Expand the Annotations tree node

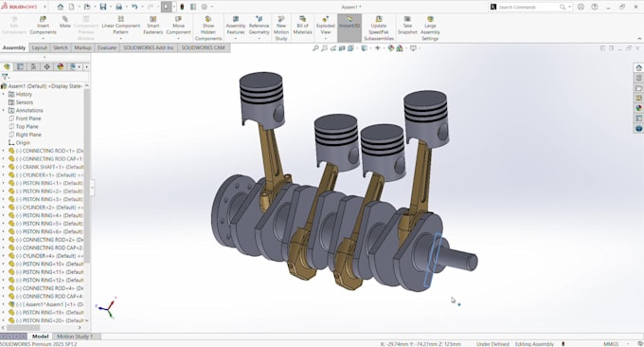click(4, 110)
